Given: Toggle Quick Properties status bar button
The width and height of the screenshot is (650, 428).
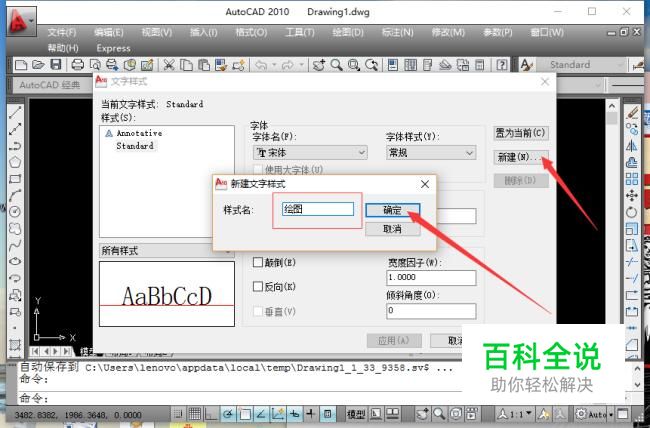Looking at the screenshot, I should (x=327, y=414).
